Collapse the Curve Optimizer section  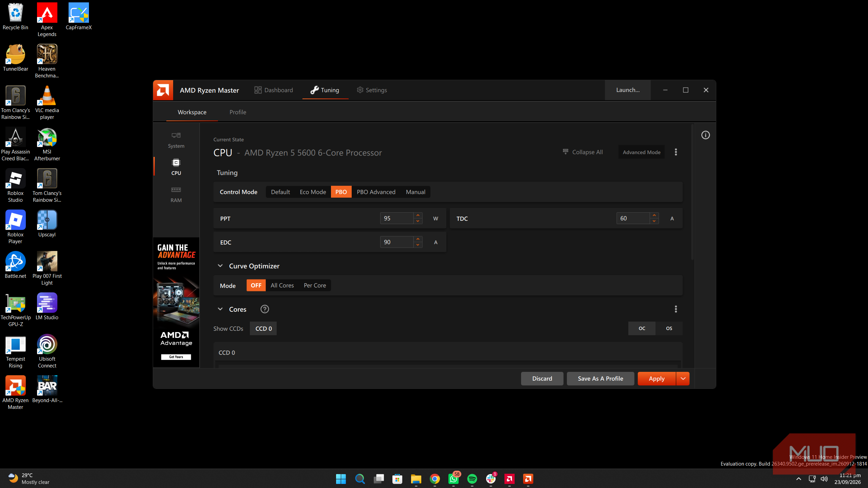[220, 266]
